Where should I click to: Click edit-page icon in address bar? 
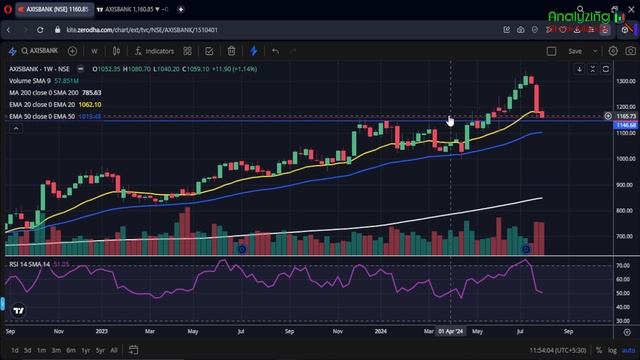pyautogui.click(x=507, y=30)
